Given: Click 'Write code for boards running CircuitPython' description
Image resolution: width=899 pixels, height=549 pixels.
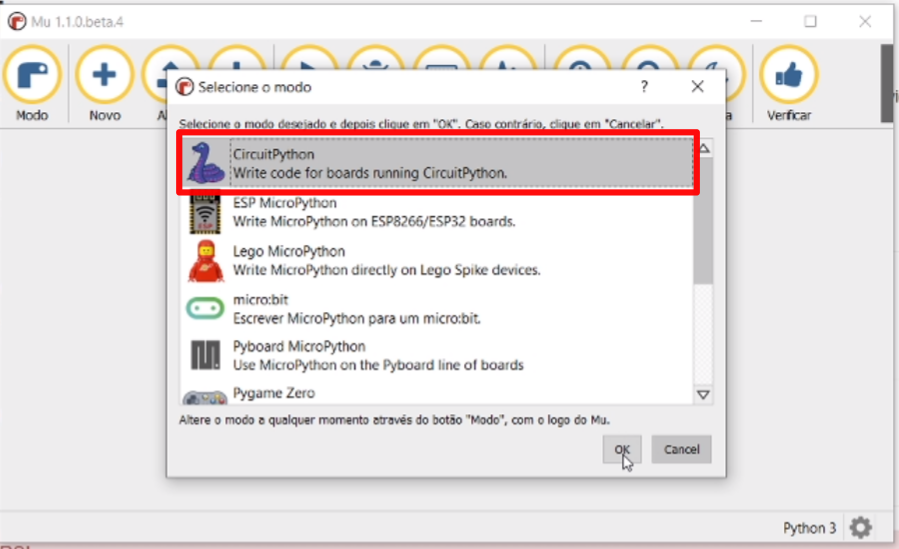Looking at the screenshot, I should pyautogui.click(x=370, y=173).
